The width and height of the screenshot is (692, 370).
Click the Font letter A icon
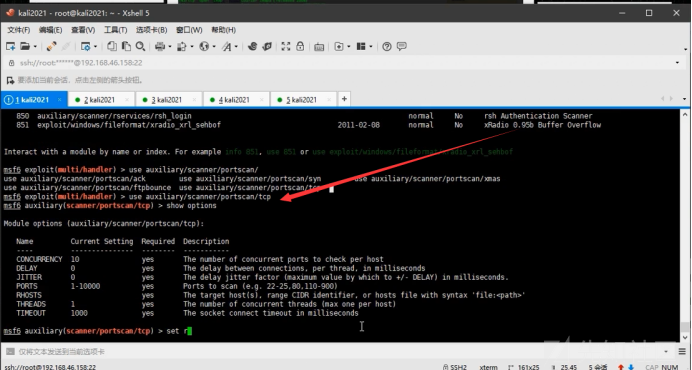[x=227, y=46]
